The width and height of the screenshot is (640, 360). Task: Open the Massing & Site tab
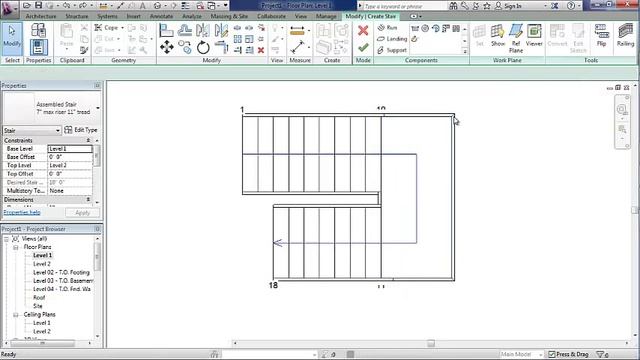(x=229, y=16)
